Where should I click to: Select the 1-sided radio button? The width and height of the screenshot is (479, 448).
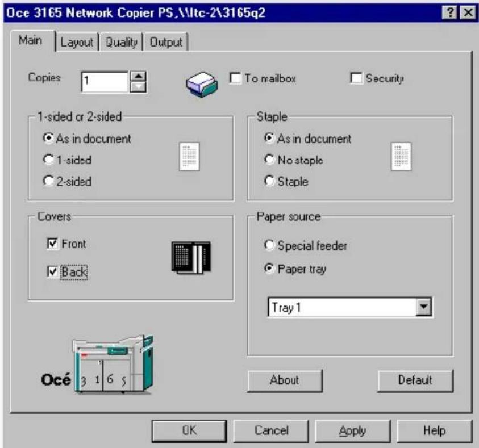tap(48, 160)
